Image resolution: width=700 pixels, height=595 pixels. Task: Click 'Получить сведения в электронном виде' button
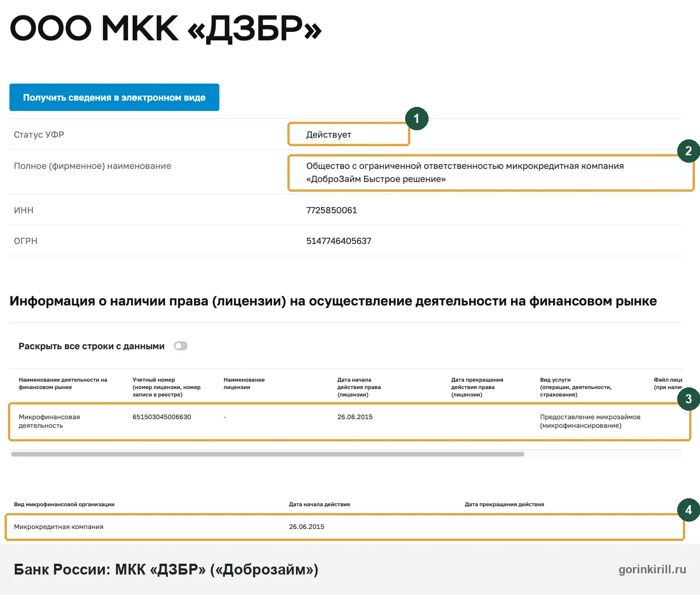pyautogui.click(x=114, y=97)
